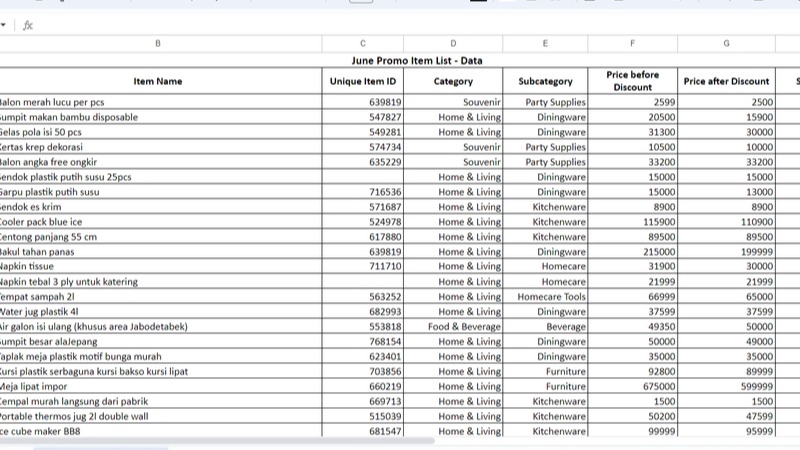Click price before discount 675000

633,386
